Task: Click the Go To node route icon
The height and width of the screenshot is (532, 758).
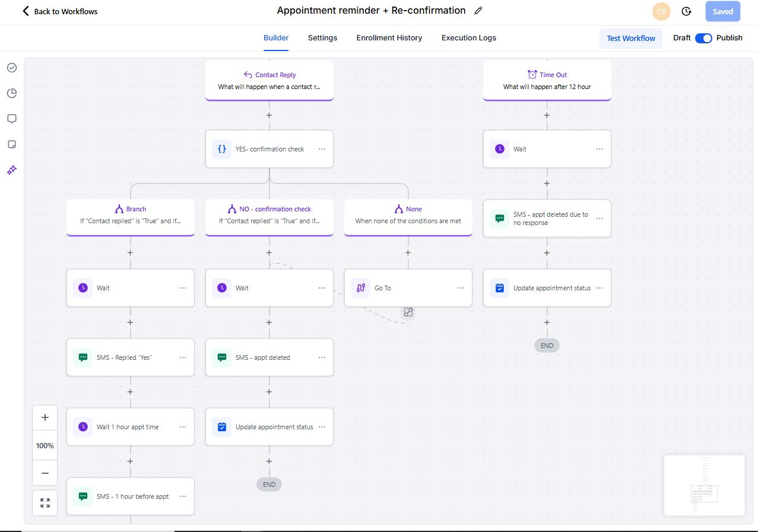Action: pos(360,288)
